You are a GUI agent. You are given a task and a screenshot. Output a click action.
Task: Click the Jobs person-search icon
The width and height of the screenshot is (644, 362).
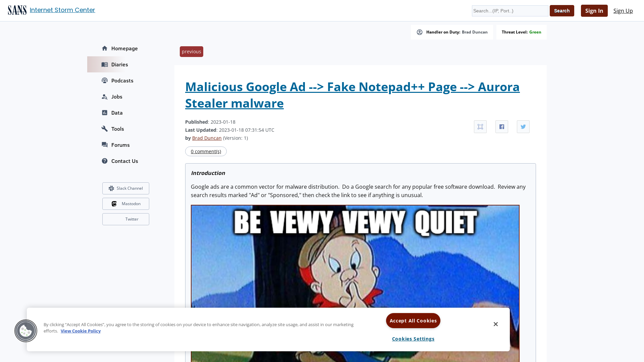pos(105,97)
